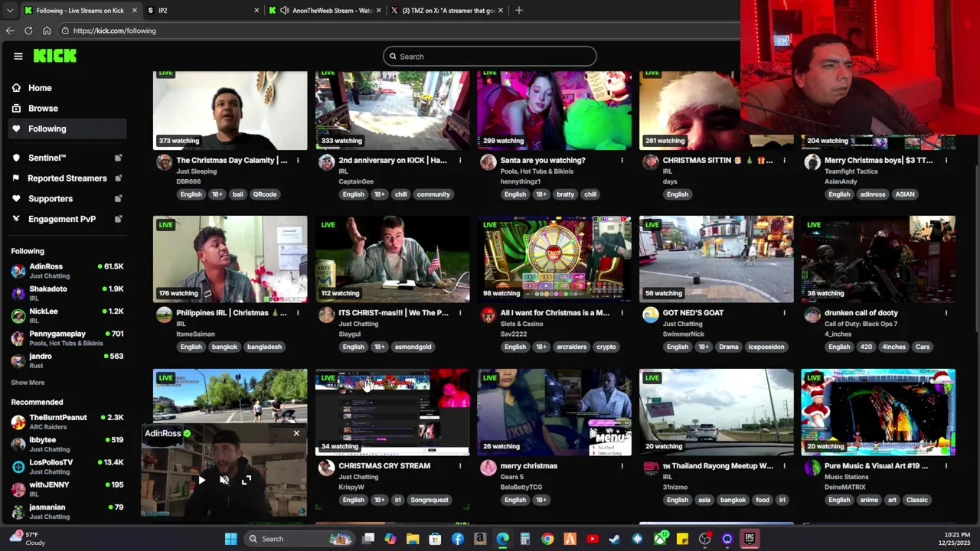Click the iceposeidon tag under SwimmerNick stream
The width and height of the screenshot is (980, 551).
pyautogui.click(x=766, y=347)
